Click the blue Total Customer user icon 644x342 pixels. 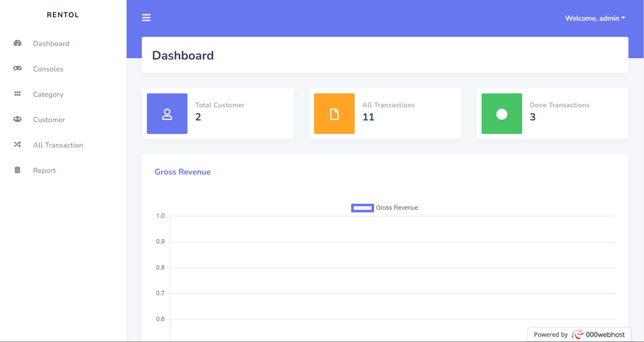[167, 114]
